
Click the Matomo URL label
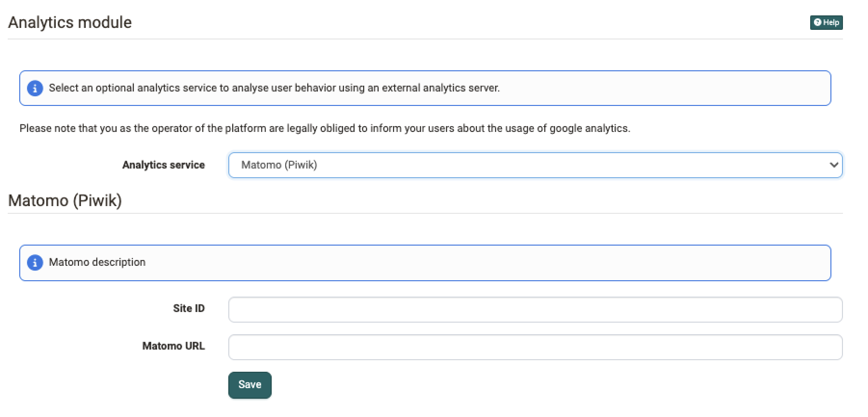coord(173,346)
